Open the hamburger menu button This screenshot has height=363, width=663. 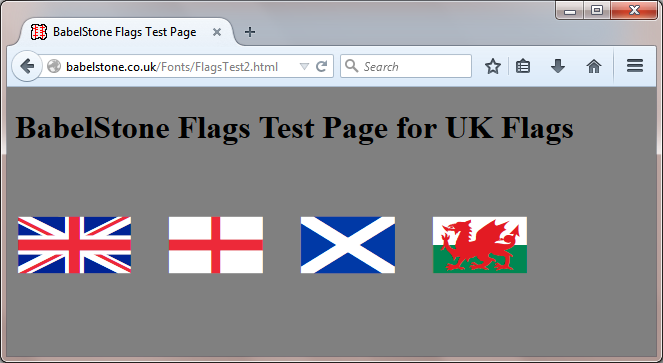(635, 66)
